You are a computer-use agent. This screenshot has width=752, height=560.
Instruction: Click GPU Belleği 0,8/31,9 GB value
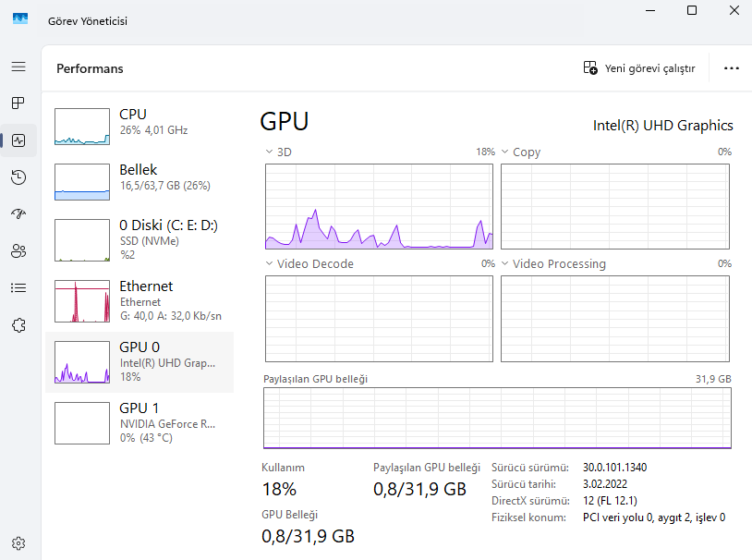[x=308, y=536]
